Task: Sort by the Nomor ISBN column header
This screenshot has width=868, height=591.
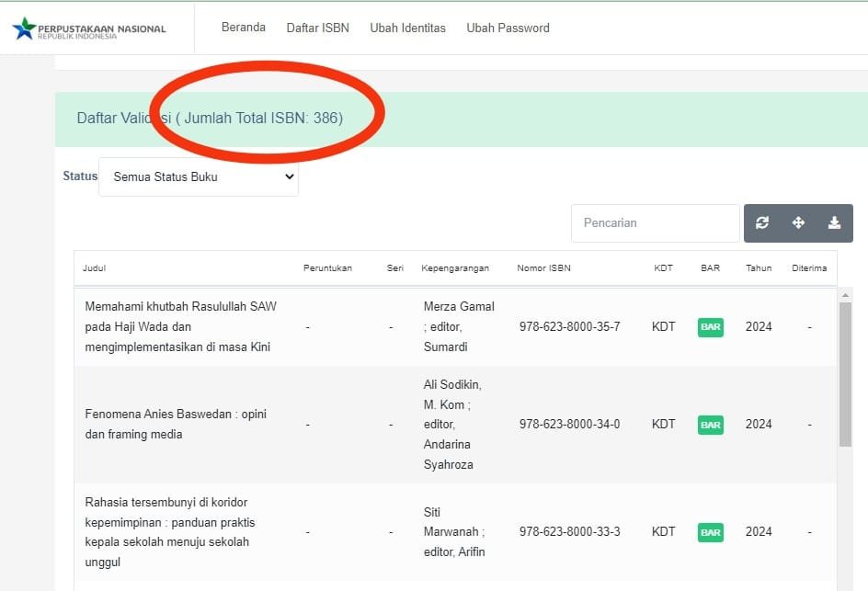Action: 543,268
